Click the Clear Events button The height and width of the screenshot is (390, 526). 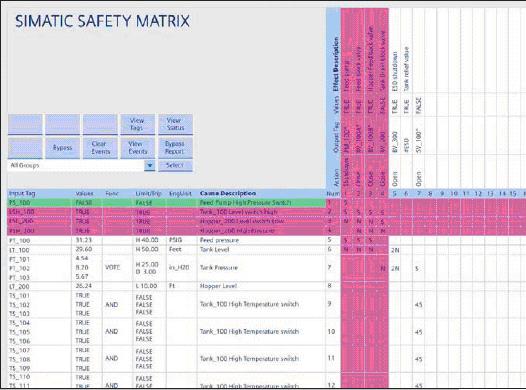100,148
